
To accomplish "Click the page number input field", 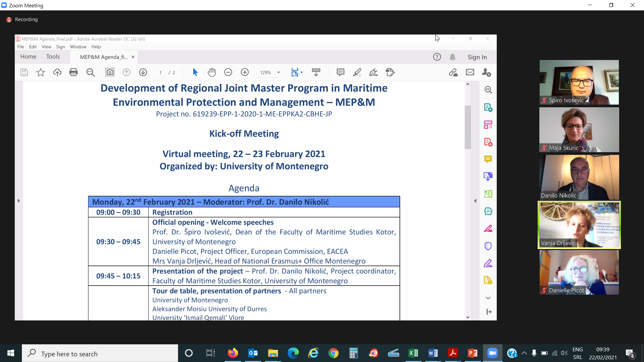I will (161, 73).
